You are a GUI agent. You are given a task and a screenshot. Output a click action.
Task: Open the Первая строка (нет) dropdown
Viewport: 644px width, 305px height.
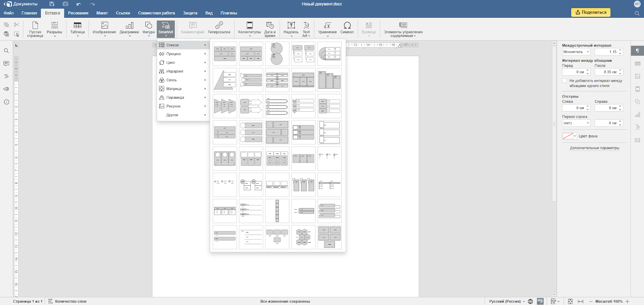tap(576, 123)
